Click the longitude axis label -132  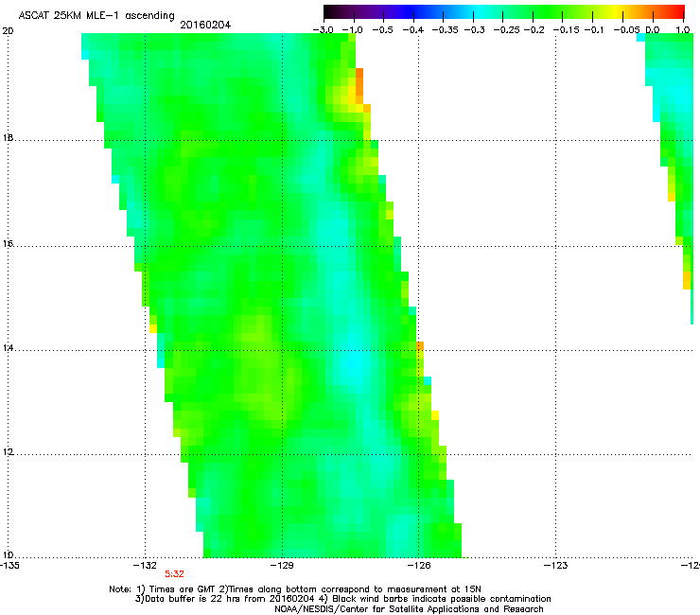coord(145,566)
